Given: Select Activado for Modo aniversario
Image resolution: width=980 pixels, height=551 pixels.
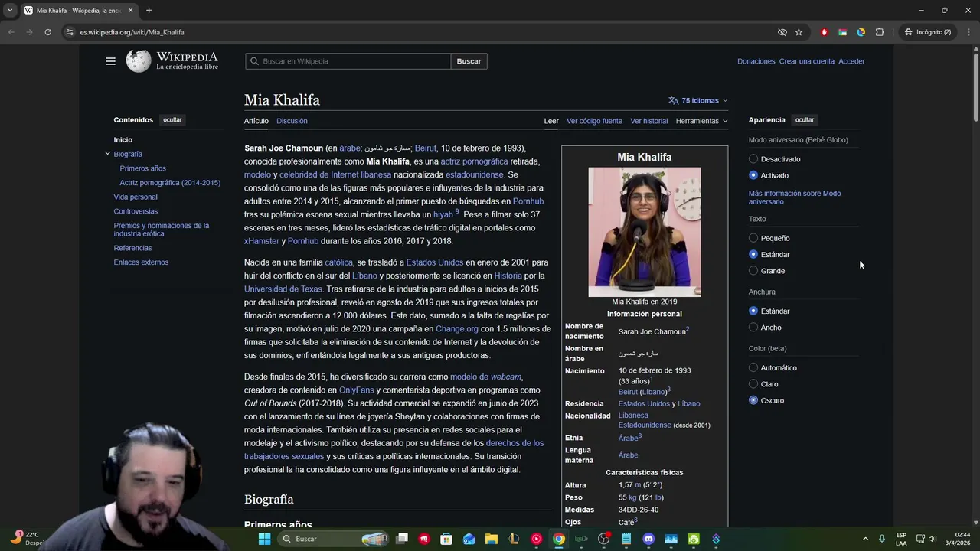Looking at the screenshot, I should pyautogui.click(x=753, y=175).
